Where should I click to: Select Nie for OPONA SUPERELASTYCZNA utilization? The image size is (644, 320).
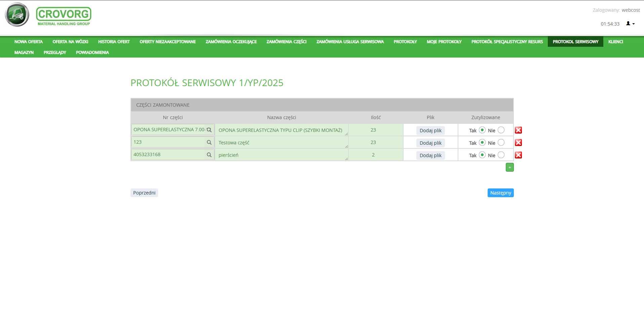pos(501,130)
